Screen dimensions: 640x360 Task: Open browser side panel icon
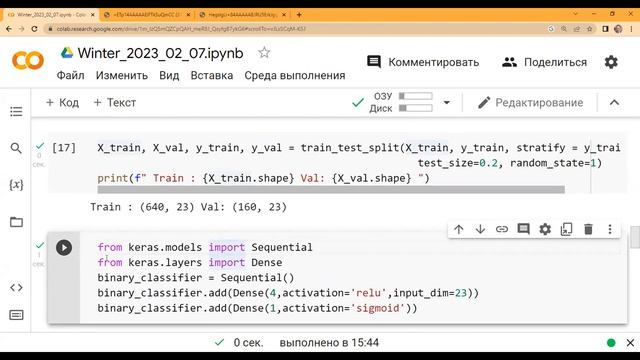coord(605,29)
